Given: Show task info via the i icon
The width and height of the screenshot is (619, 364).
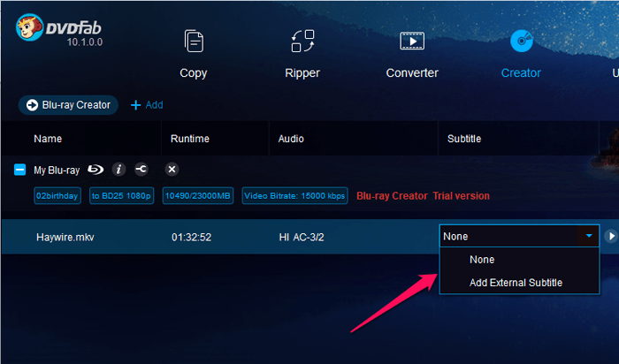Looking at the screenshot, I should pos(118,170).
